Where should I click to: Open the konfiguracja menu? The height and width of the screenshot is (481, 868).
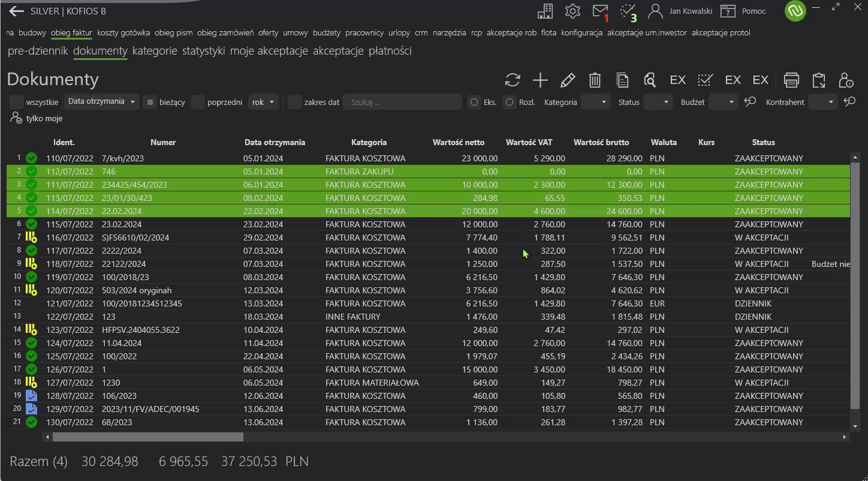(x=581, y=32)
